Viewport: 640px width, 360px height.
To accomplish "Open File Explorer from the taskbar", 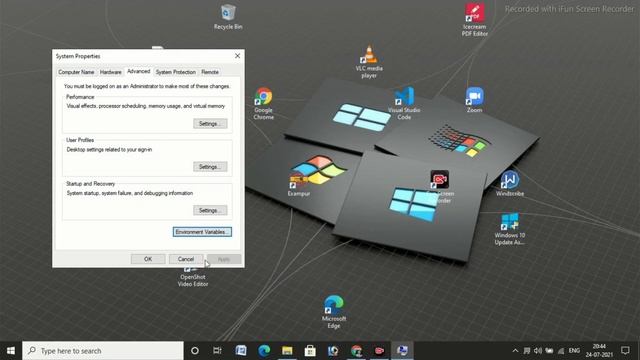I will [x=287, y=351].
